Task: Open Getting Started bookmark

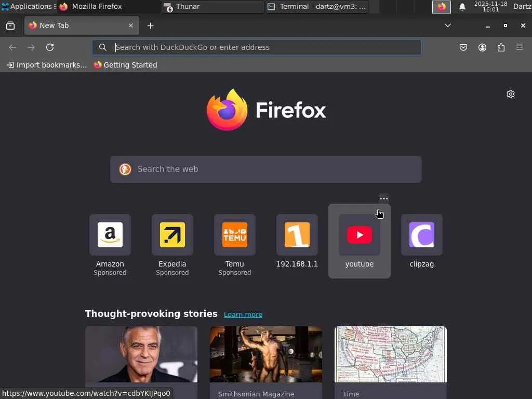Action: 126,65
